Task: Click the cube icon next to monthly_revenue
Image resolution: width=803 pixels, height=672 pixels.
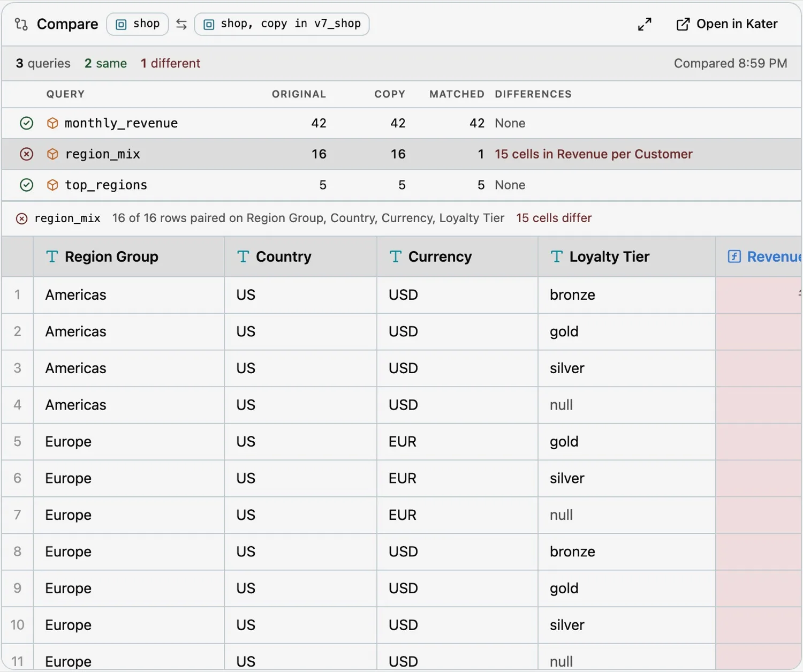Action: (x=52, y=123)
